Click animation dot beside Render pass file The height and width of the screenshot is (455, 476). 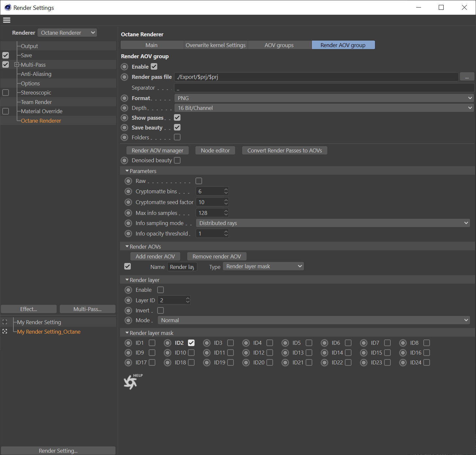[x=125, y=77]
